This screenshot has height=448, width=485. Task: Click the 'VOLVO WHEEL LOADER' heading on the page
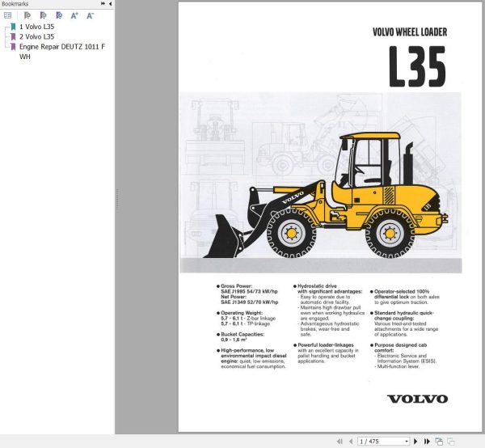[x=410, y=32]
